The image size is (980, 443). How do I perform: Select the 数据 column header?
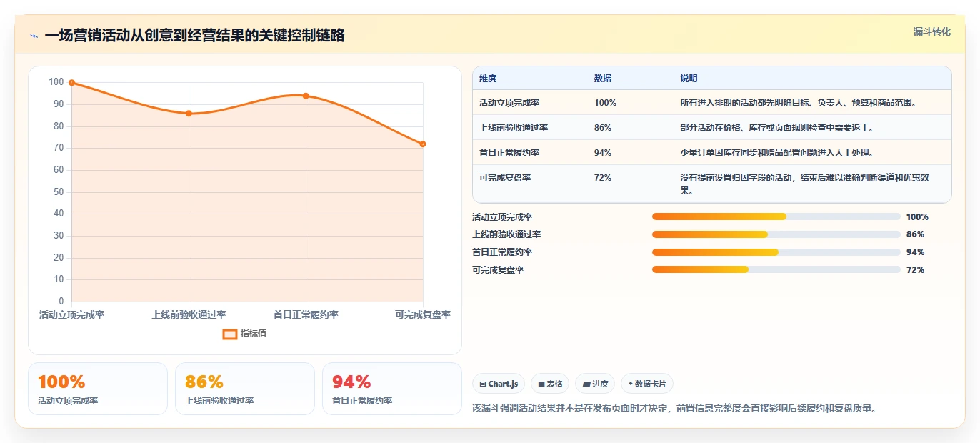pos(603,79)
